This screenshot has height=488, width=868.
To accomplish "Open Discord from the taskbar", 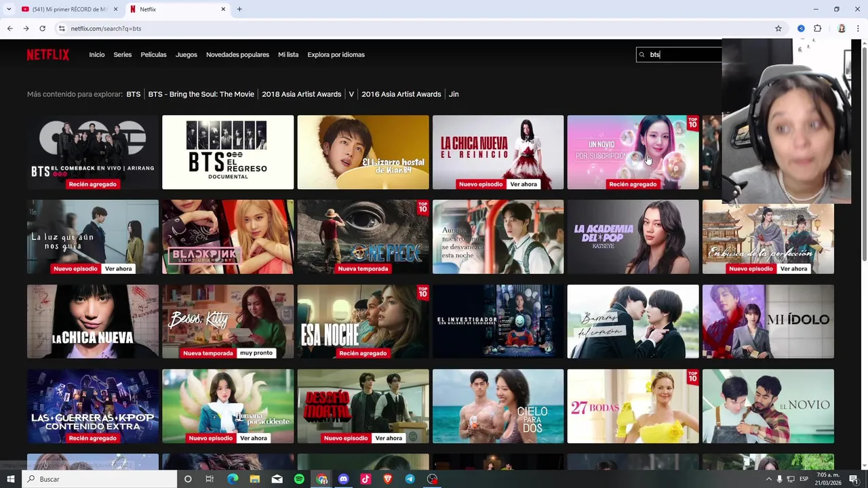I will [x=344, y=479].
